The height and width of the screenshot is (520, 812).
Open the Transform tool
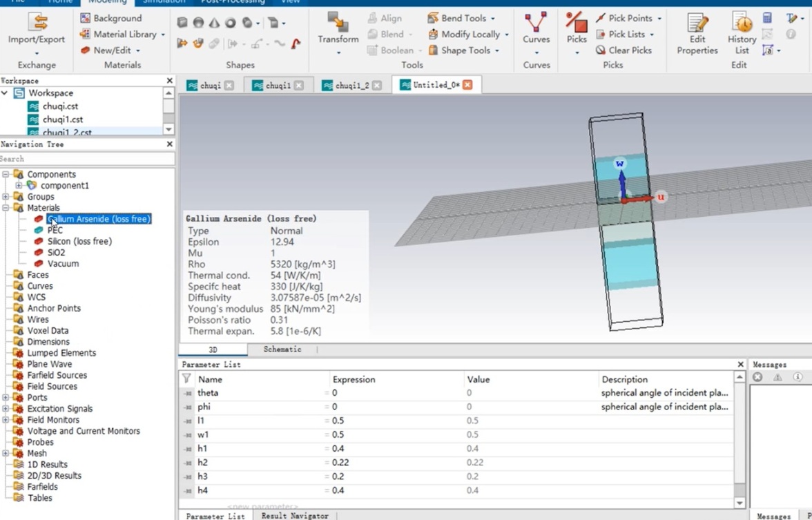tap(338, 23)
